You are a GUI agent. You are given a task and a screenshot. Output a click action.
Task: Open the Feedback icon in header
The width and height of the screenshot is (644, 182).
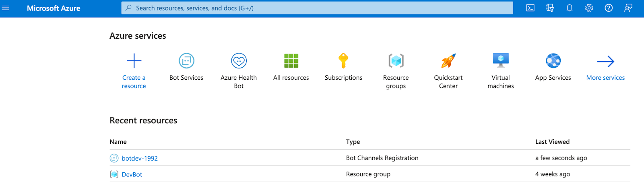tap(628, 8)
